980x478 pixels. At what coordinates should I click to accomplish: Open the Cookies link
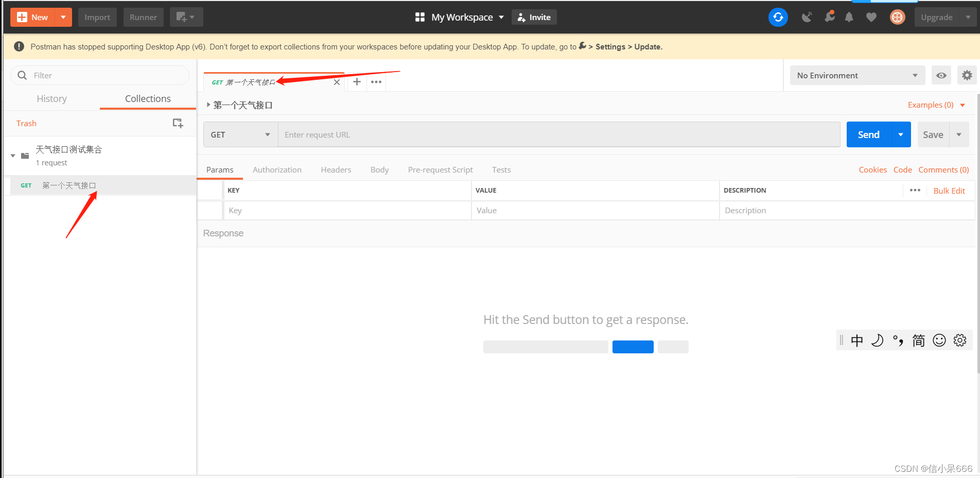872,169
